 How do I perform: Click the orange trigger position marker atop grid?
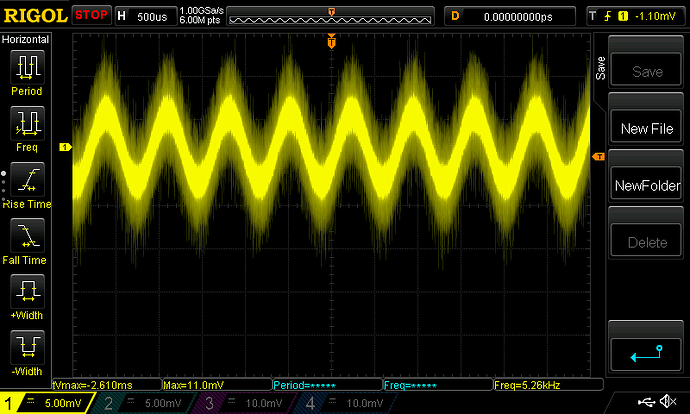[x=332, y=41]
